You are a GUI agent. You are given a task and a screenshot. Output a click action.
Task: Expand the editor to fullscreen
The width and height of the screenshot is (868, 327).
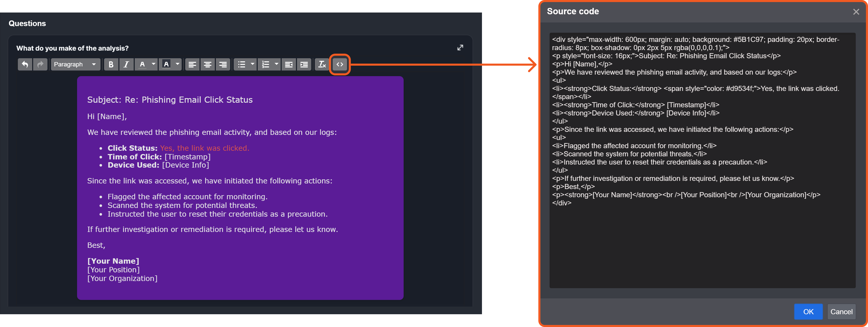[460, 48]
